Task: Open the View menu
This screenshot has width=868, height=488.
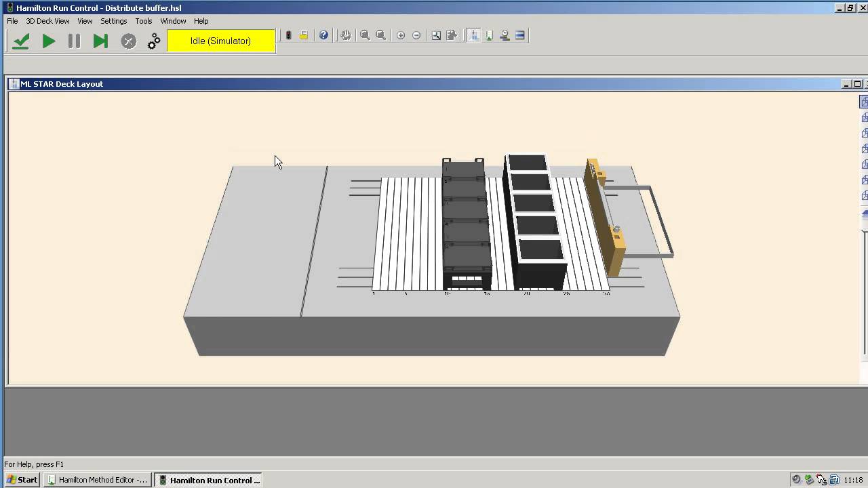Action: click(x=85, y=21)
